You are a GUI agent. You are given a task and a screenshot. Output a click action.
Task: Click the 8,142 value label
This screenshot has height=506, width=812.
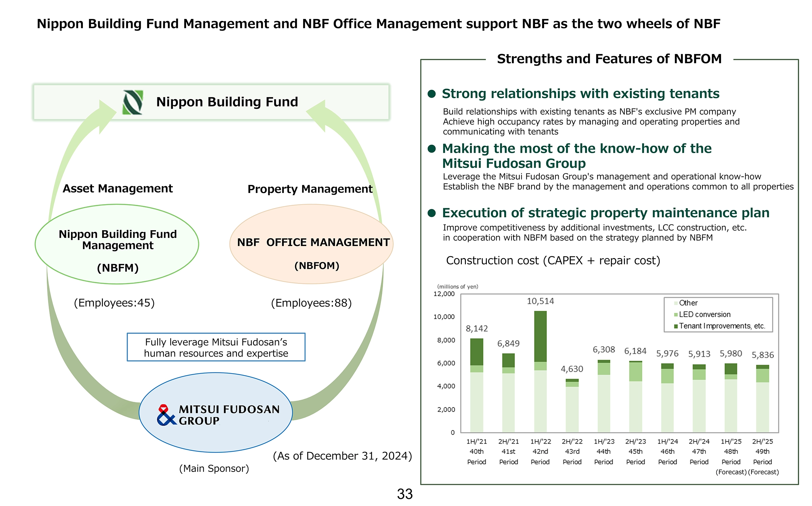tap(477, 329)
